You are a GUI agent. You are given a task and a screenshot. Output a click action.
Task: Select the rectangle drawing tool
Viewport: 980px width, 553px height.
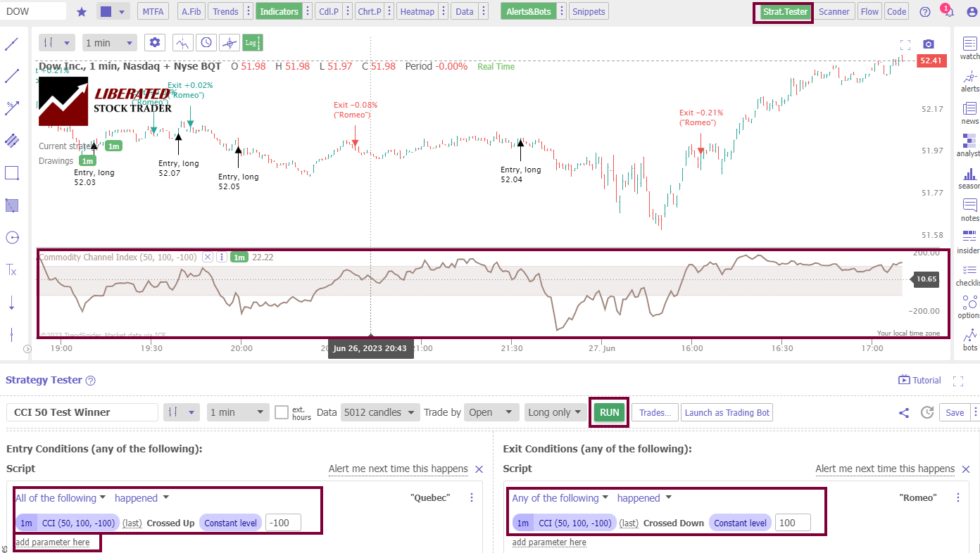pyautogui.click(x=12, y=172)
